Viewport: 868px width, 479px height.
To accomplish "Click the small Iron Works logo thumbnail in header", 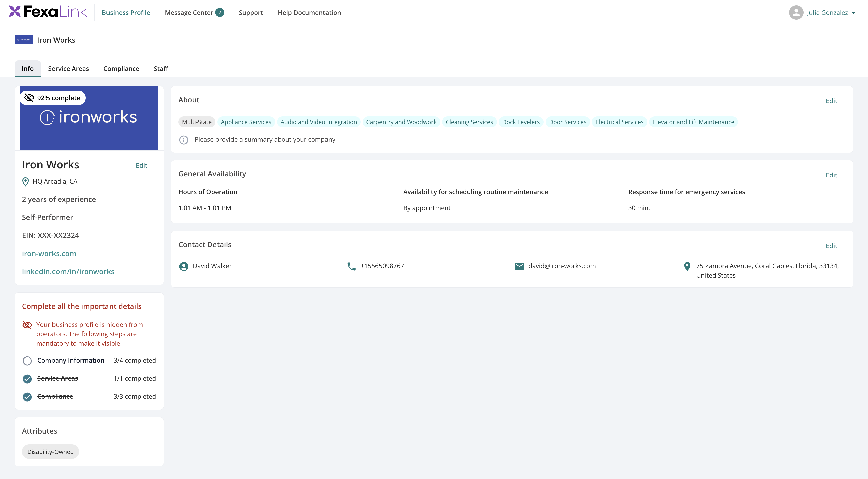I will [x=24, y=40].
